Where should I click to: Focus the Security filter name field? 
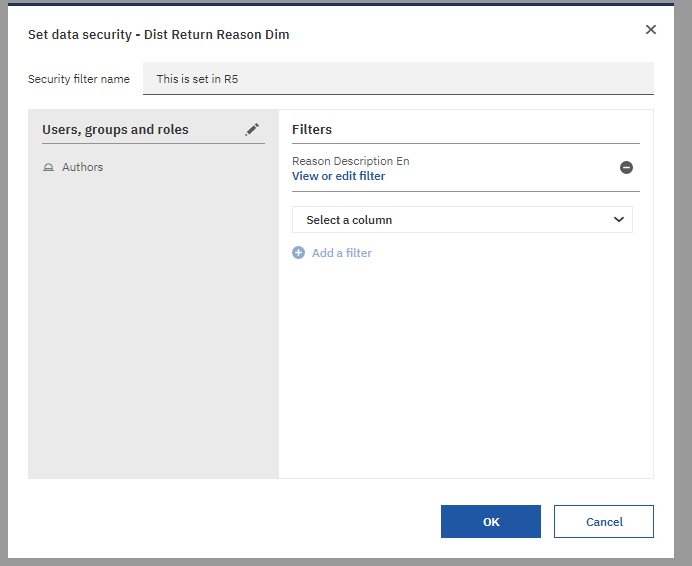[398, 79]
